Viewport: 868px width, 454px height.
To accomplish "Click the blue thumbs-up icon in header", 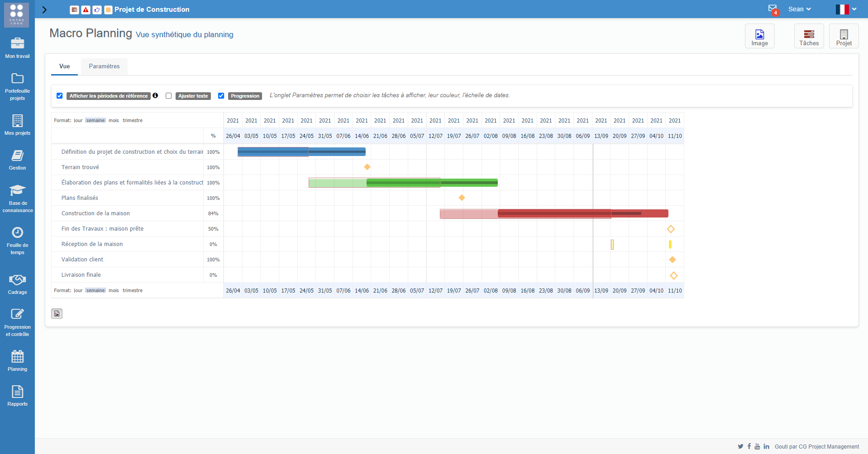I will pos(97,9).
